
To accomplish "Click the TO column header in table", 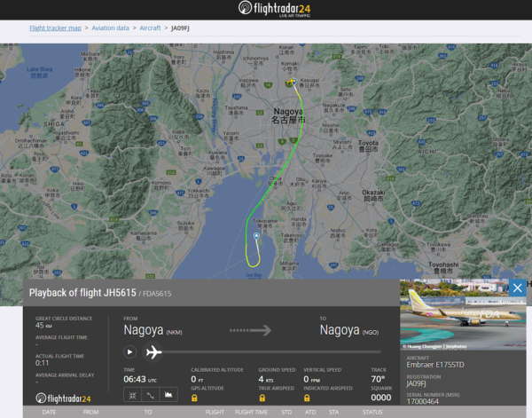I will pyautogui.click(x=148, y=412).
